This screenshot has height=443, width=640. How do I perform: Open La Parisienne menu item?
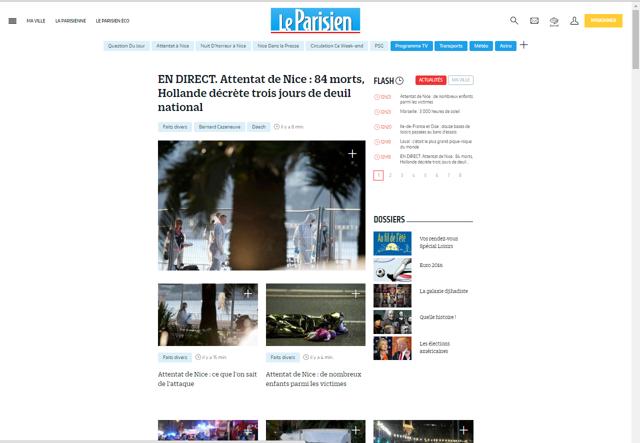pos(71,21)
